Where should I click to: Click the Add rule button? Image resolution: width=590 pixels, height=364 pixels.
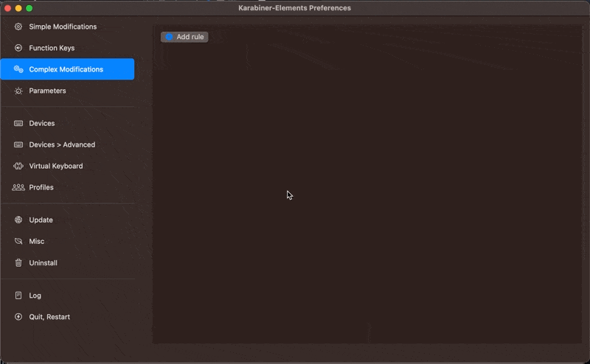tap(184, 37)
